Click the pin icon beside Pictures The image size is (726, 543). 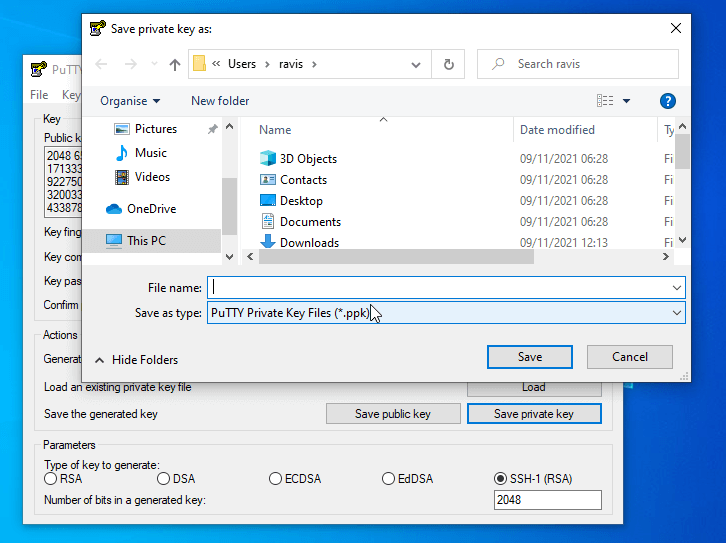click(x=213, y=129)
